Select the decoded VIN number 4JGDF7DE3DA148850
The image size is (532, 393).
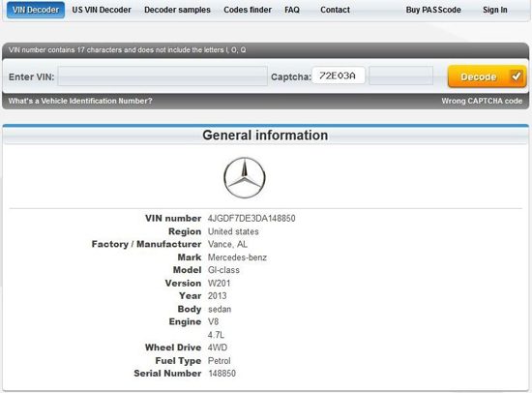click(251, 218)
